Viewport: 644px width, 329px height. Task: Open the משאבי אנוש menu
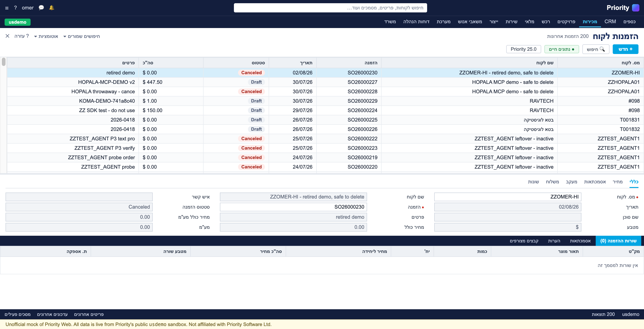point(470,22)
